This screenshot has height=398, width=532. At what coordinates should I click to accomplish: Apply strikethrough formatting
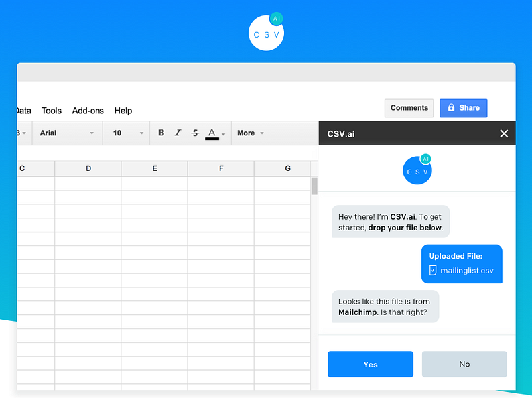(195, 133)
